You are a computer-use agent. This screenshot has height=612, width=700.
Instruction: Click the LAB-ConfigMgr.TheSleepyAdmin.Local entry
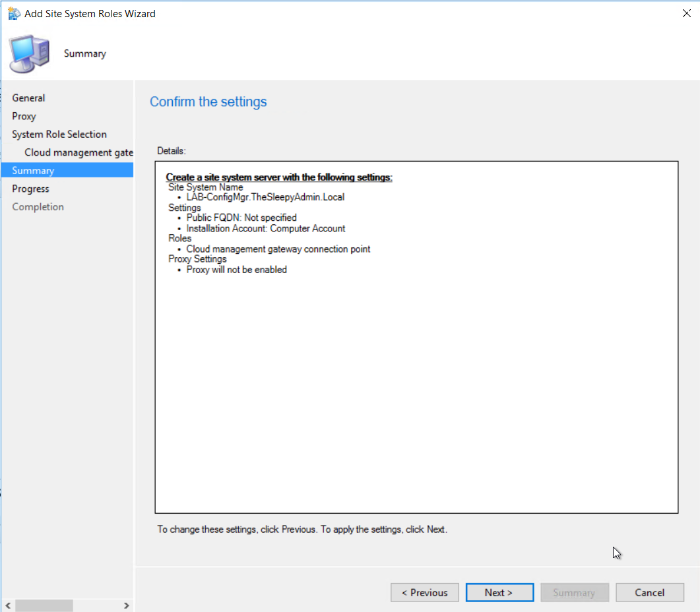265,197
